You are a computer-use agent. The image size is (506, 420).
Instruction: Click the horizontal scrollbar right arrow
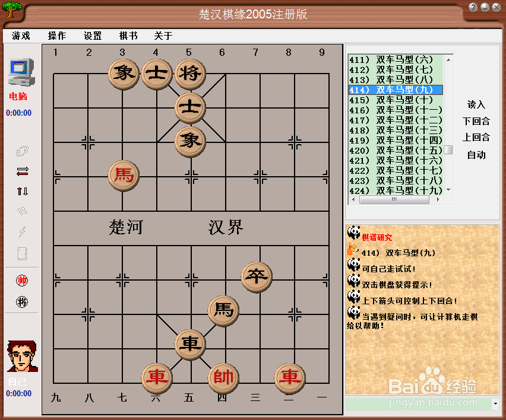[438, 199]
